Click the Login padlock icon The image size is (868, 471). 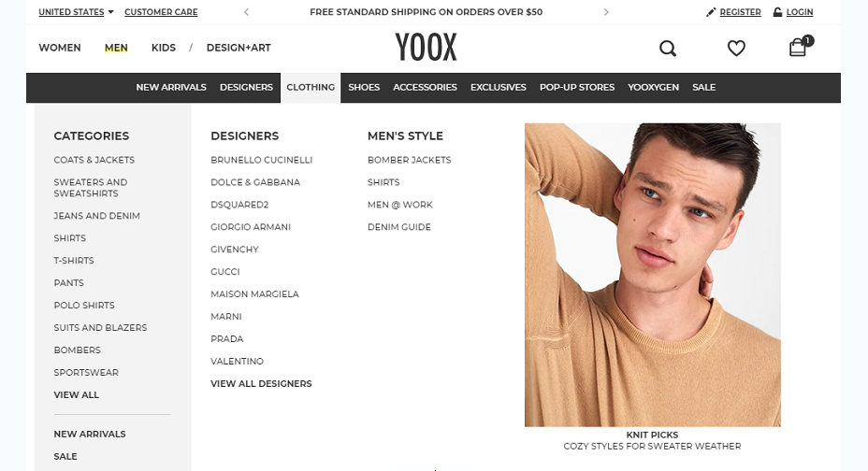click(x=778, y=12)
